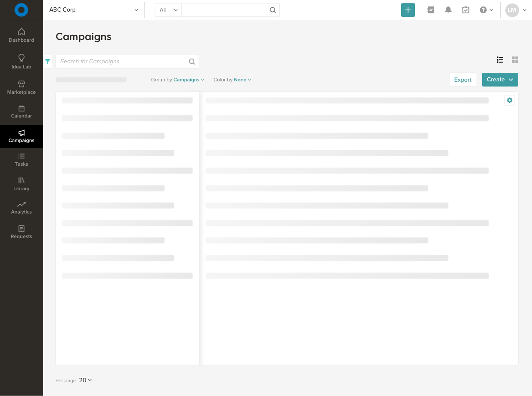The image size is (532, 396).
Task: Open the table settings gear icon
Action: pos(510,100)
